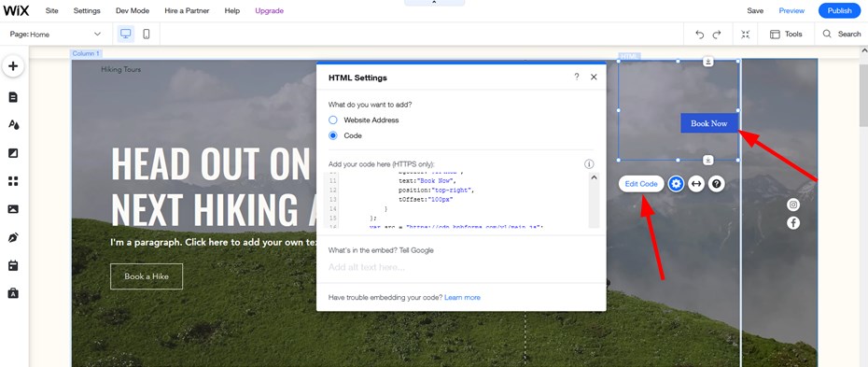Screen dimensions: 868x367
Task: Close the HTML Settings dialog
Action: pos(594,77)
